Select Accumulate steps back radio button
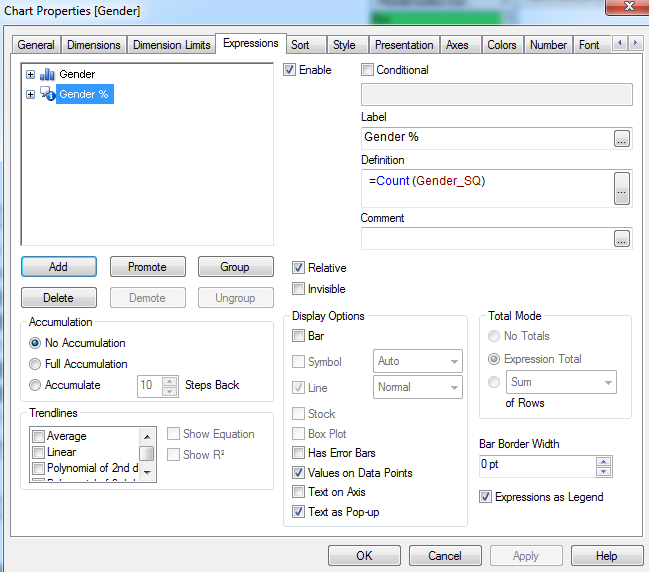Viewport: 649px width, 572px height. 35,385
